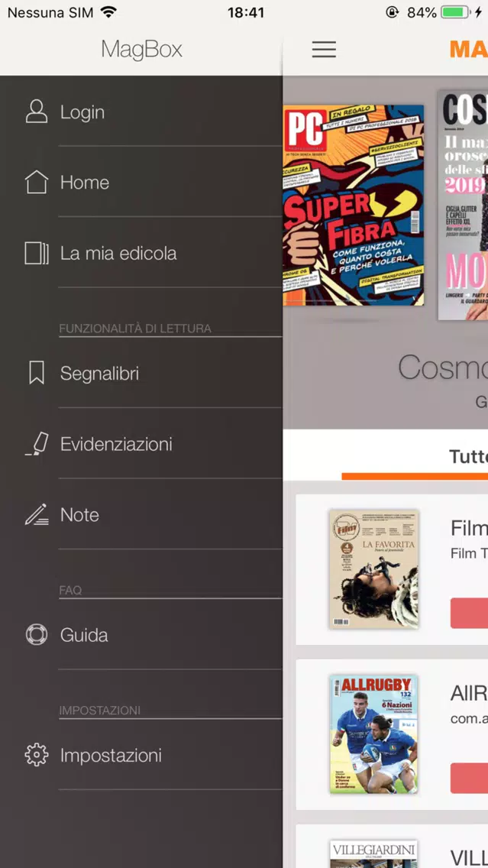The height and width of the screenshot is (868, 488).
Task: Select the Tutto tab
Action: pyautogui.click(x=468, y=457)
